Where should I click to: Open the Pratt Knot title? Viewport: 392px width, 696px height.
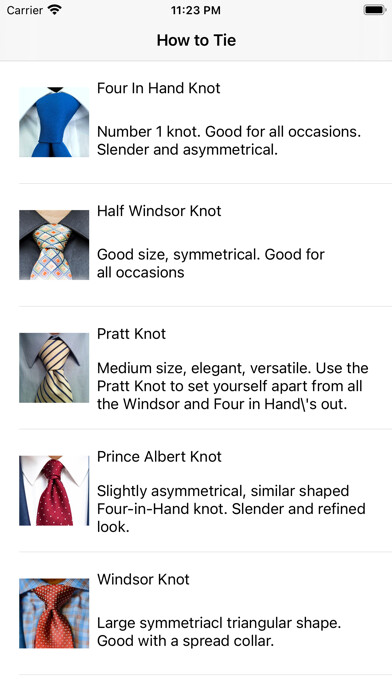131,334
